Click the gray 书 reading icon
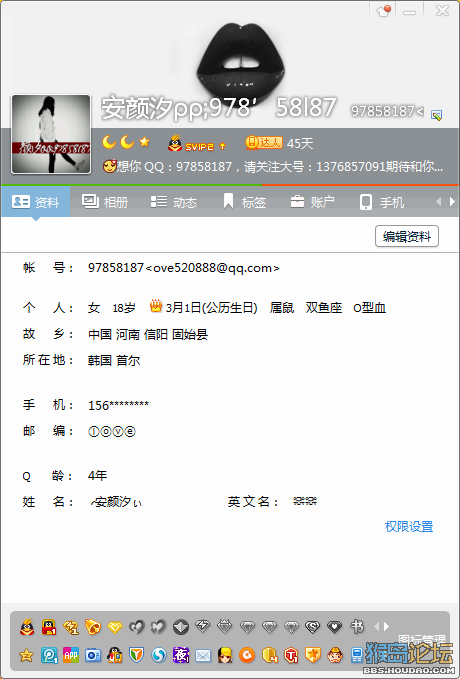 pos(357,626)
